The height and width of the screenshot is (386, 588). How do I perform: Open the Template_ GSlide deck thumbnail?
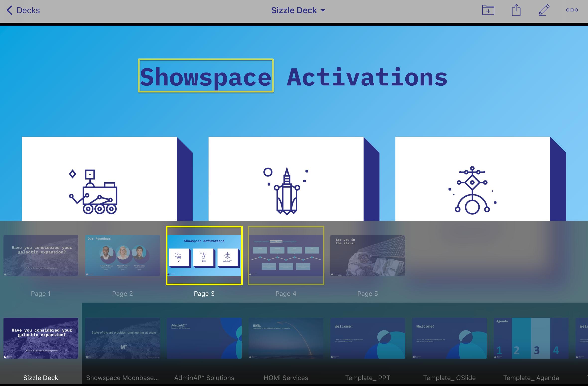point(449,338)
